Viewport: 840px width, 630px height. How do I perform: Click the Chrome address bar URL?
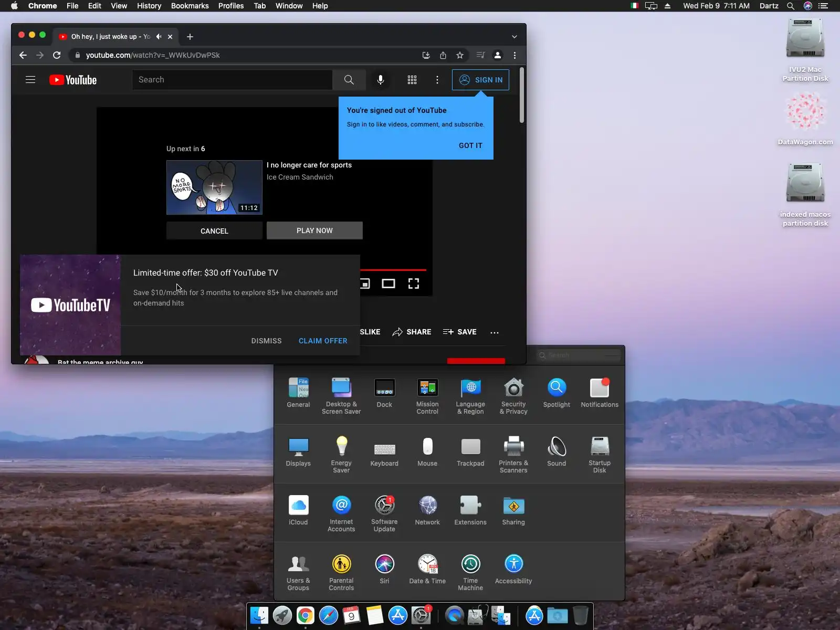153,55
